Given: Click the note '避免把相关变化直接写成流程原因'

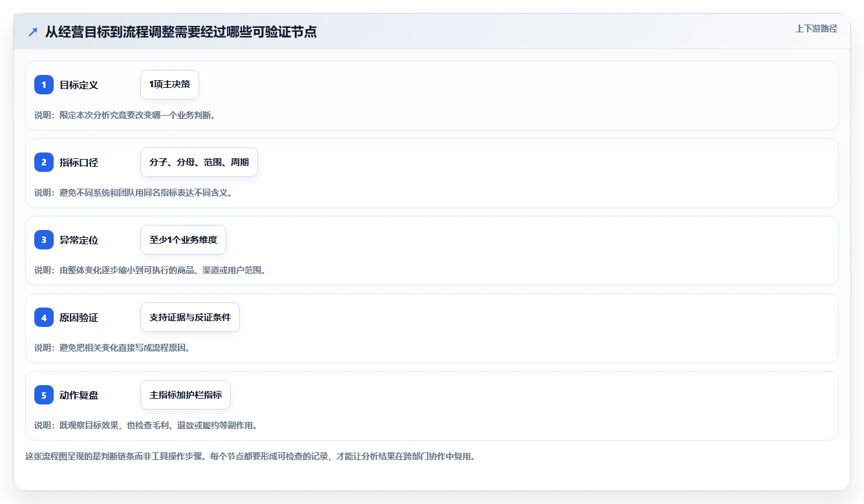Looking at the screenshot, I should [122, 348].
